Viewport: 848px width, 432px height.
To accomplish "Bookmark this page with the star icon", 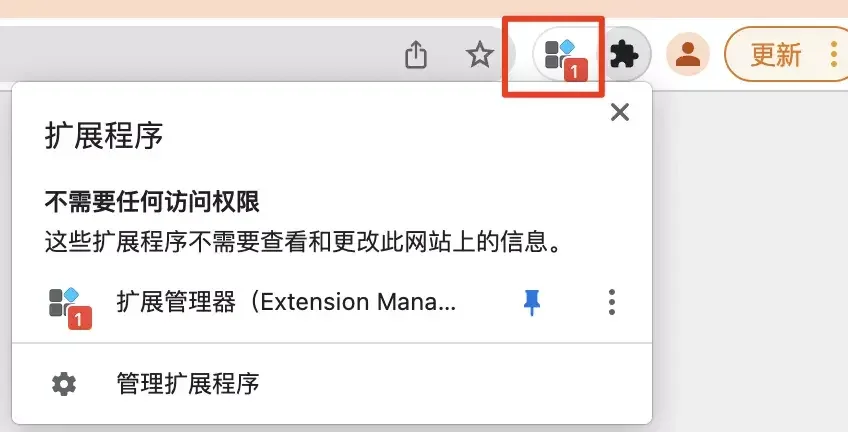I will coord(480,55).
